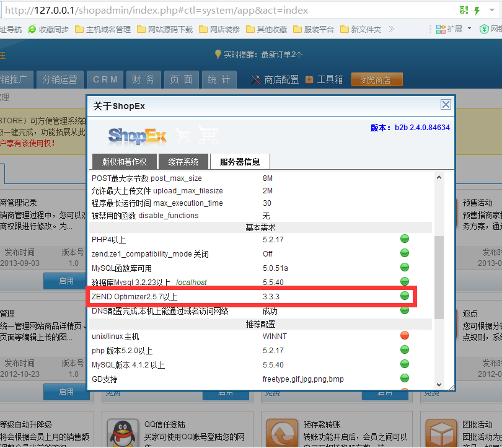Click the dialog scrollbar up arrow

point(439,177)
